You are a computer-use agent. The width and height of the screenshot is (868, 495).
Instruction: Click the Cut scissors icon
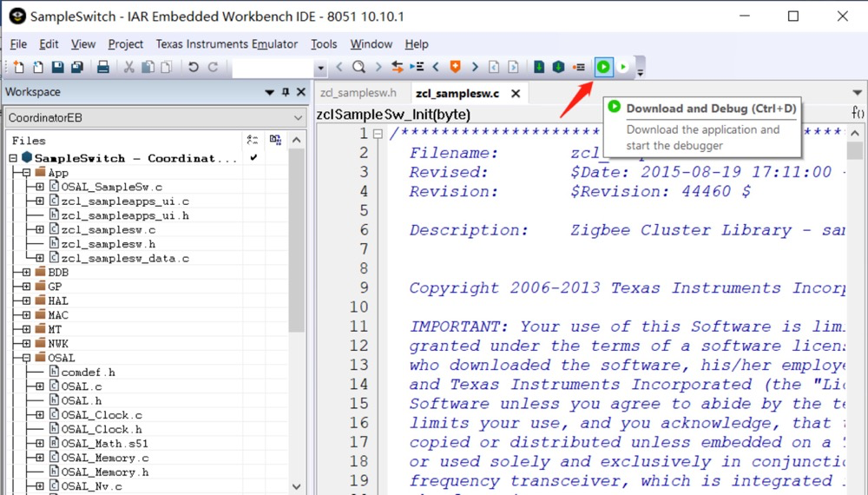[129, 67]
